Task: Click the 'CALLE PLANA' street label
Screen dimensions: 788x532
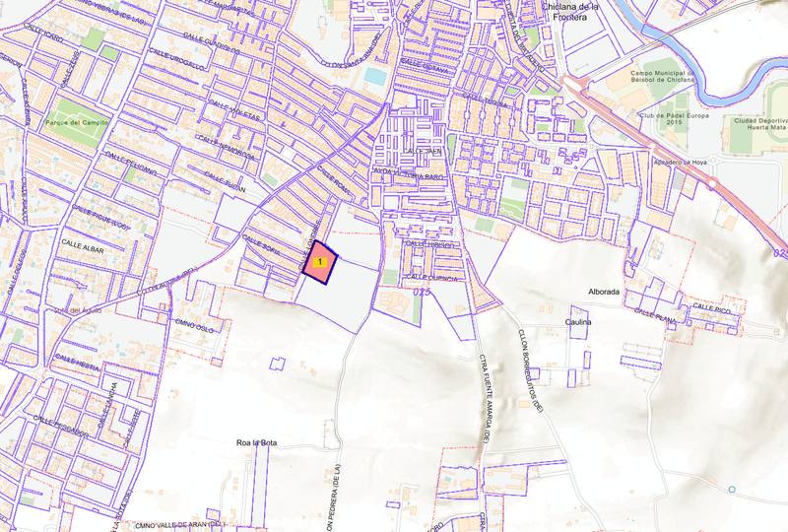Action: (654, 314)
